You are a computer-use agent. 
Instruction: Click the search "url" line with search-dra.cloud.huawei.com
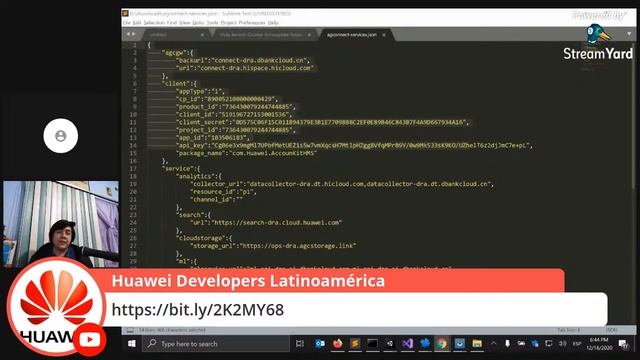pyautogui.click(x=266, y=223)
